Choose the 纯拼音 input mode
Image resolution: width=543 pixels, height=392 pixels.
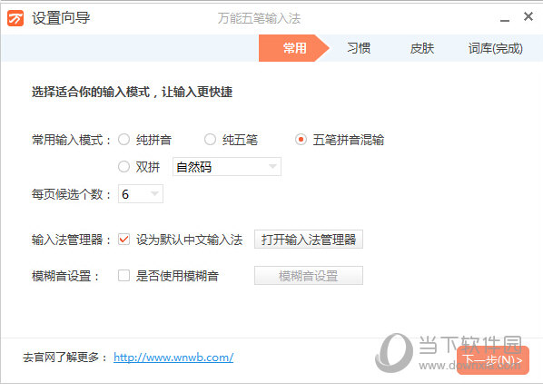pos(124,140)
